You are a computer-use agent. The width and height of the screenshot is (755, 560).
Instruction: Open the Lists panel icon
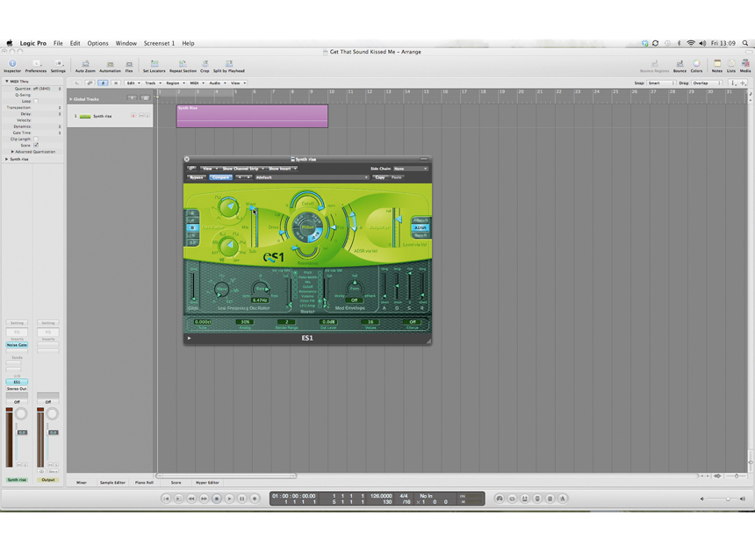731,66
